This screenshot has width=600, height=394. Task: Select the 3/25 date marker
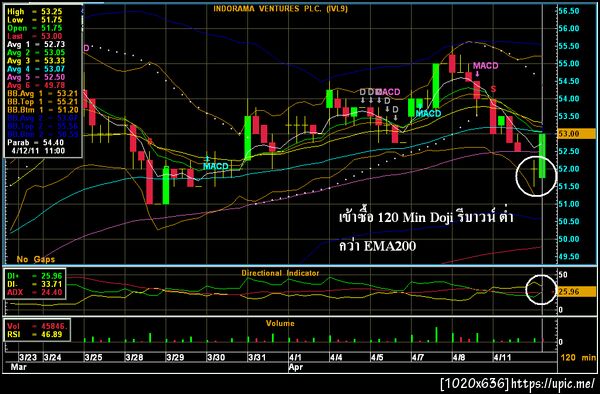[x=93, y=358]
